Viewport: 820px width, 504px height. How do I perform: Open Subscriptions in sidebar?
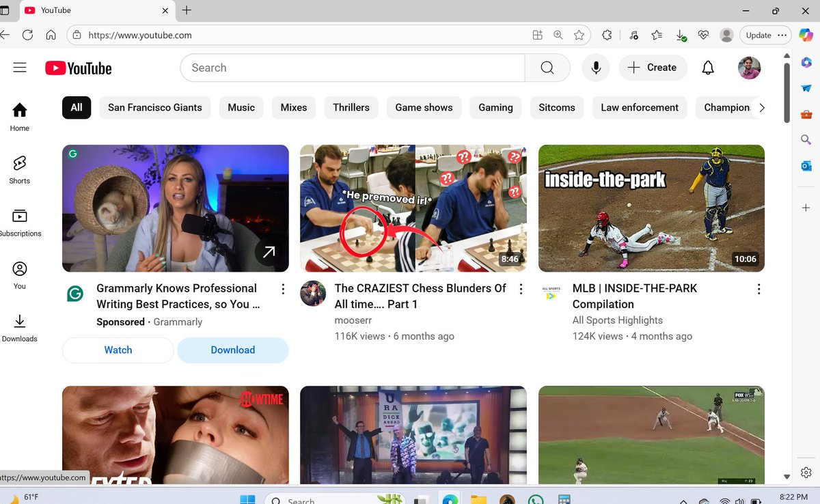point(20,223)
